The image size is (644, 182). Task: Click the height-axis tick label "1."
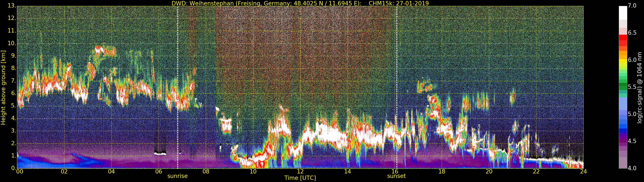13,156
